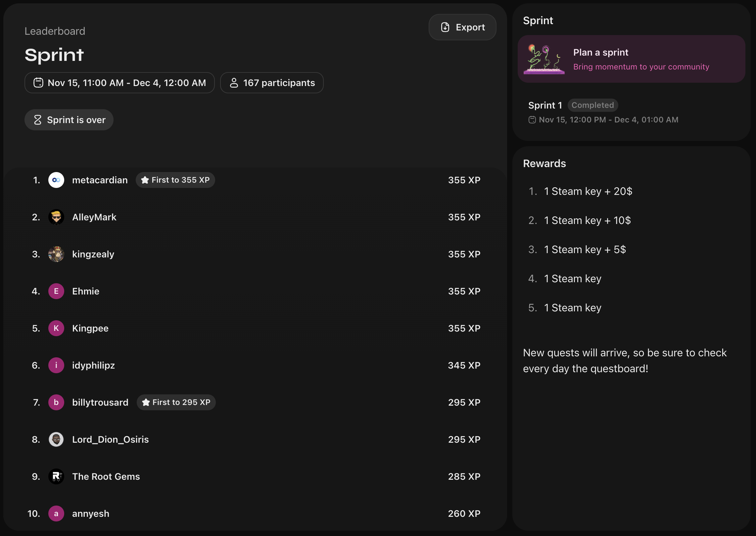Select Sprint 1 in the sprint list
The width and height of the screenshot is (756, 536).
click(545, 105)
